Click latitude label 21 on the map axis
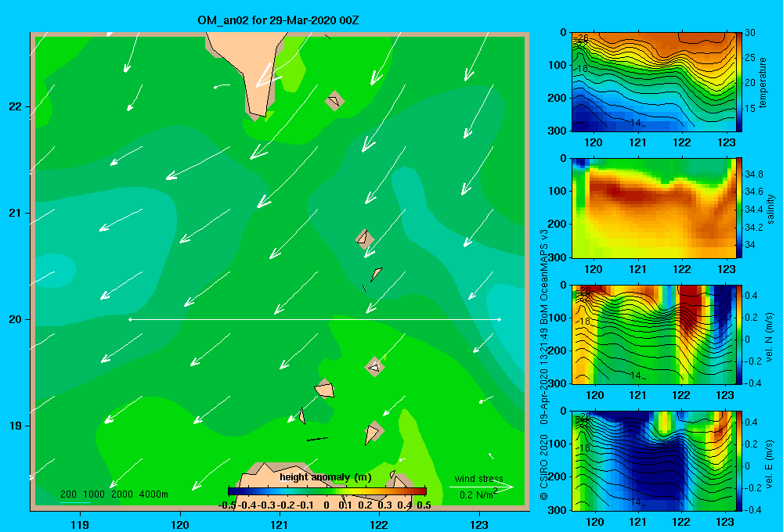 (16, 213)
